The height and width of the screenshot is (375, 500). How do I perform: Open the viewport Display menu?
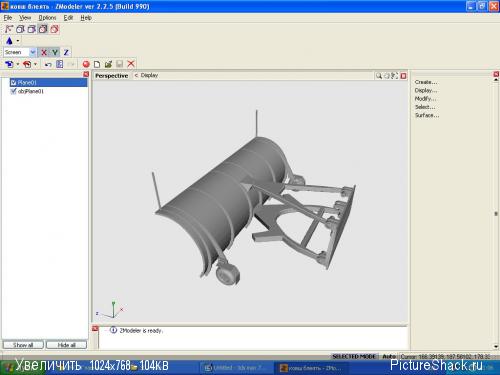(x=149, y=75)
